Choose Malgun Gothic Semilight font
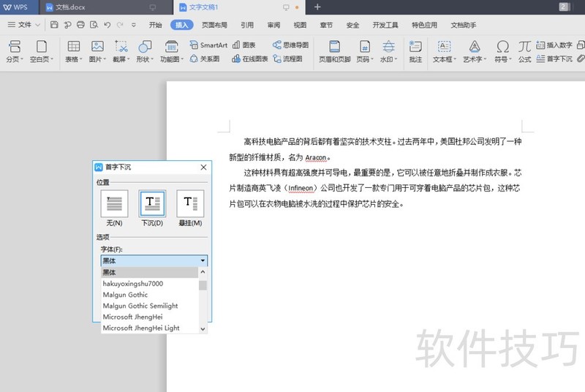 (x=150, y=306)
